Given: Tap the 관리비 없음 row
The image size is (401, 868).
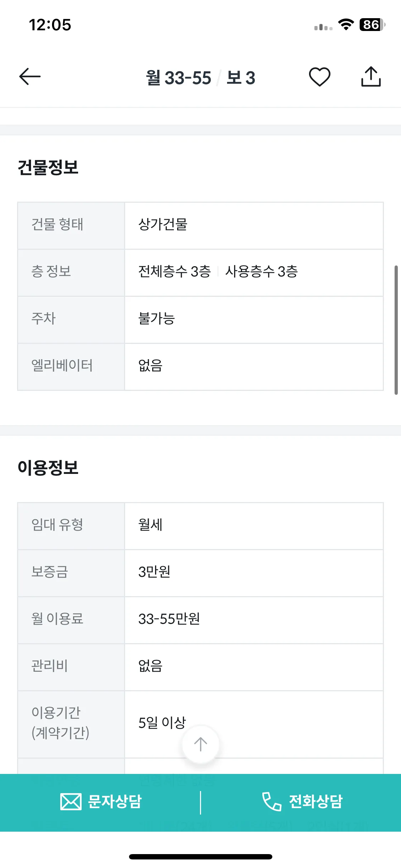Looking at the screenshot, I should coord(200,667).
